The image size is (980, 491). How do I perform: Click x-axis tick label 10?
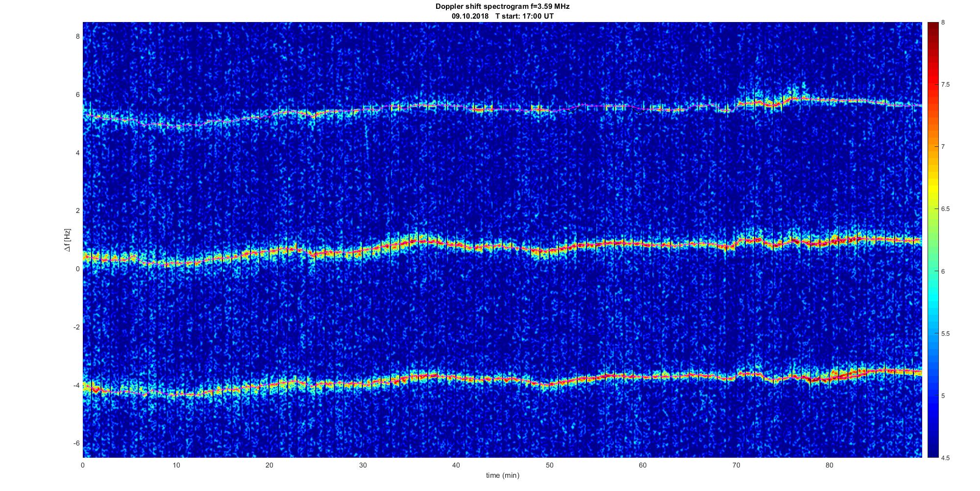click(x=176, y=465)
